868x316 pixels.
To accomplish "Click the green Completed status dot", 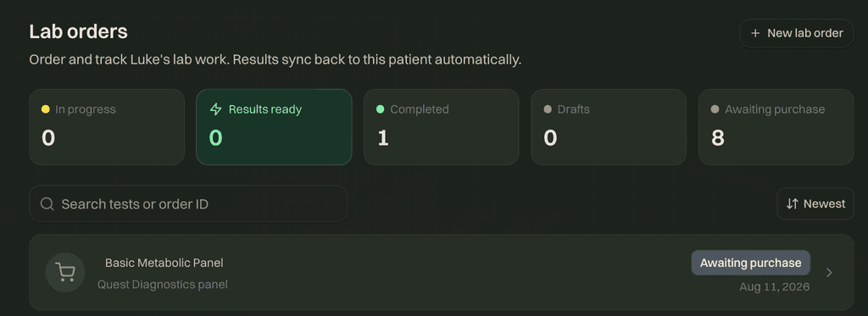I will pos(381,109).
